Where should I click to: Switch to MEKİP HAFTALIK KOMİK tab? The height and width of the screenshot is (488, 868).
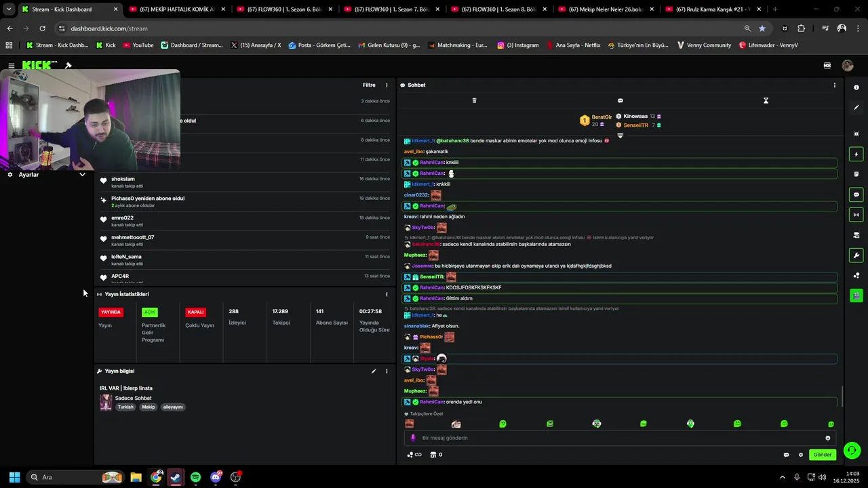click(176, 9)
